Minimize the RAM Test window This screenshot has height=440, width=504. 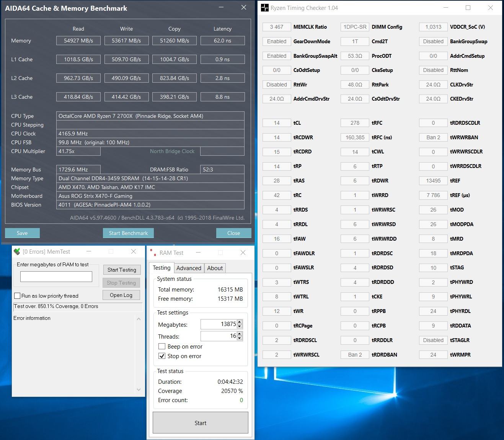pos(198,253)
